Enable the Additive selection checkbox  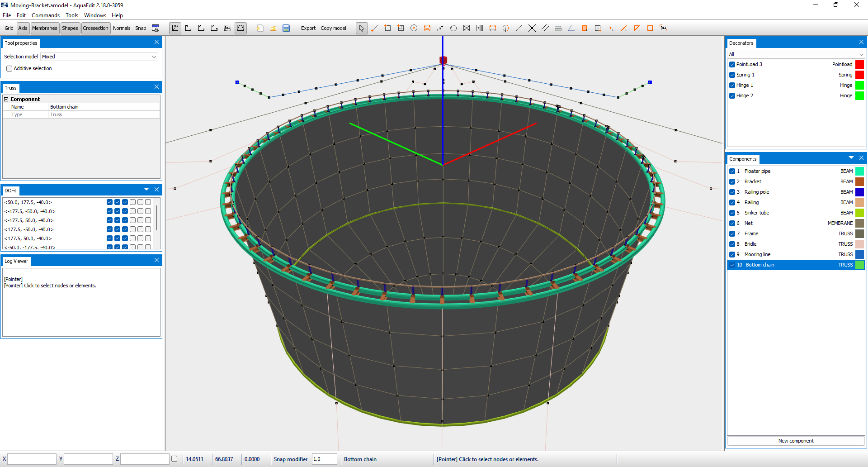(9, 69)
